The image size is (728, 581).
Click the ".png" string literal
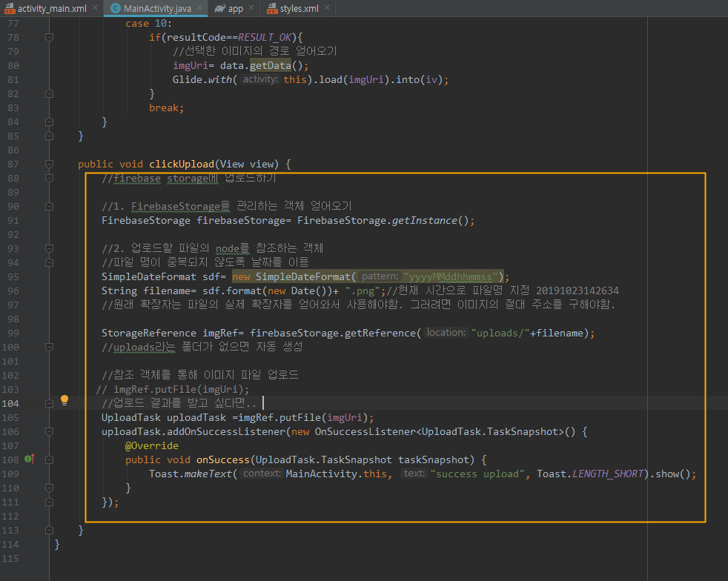(x=363, y=291)
